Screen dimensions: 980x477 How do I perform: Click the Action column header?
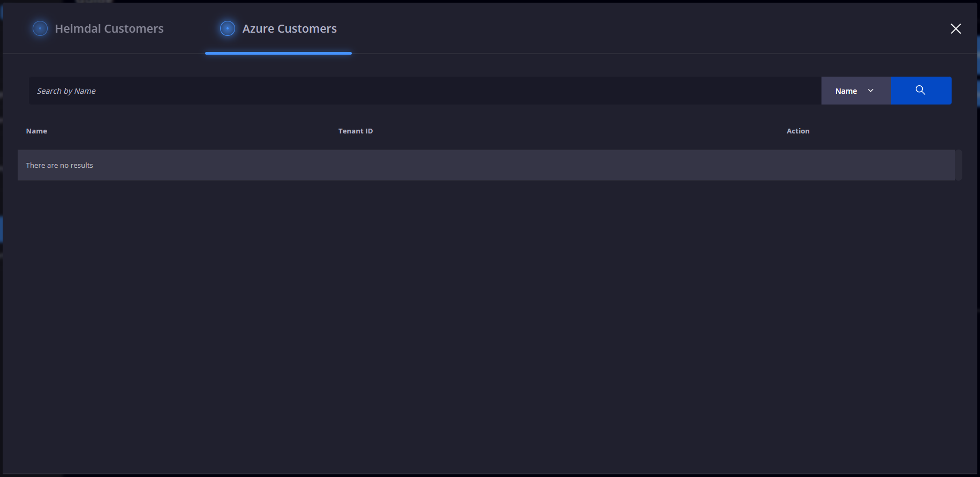coord(798,131)
